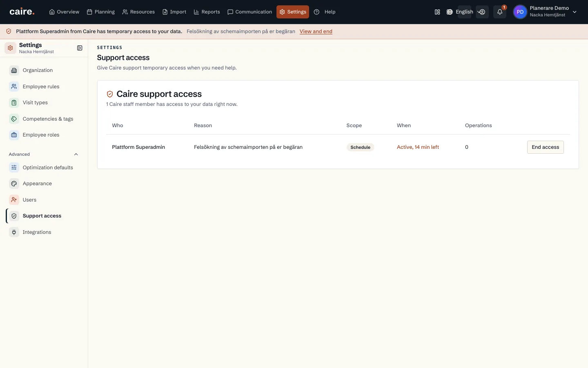Open the Import menu

tap(174, 12)
